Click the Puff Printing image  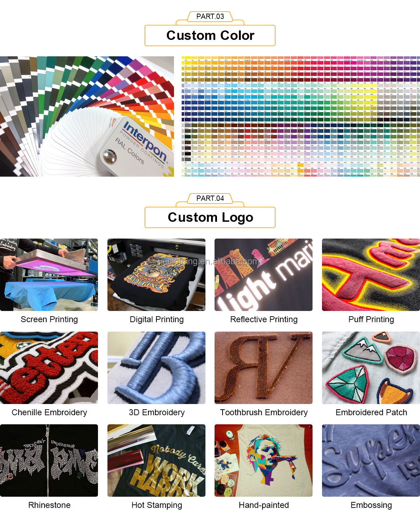371,275
